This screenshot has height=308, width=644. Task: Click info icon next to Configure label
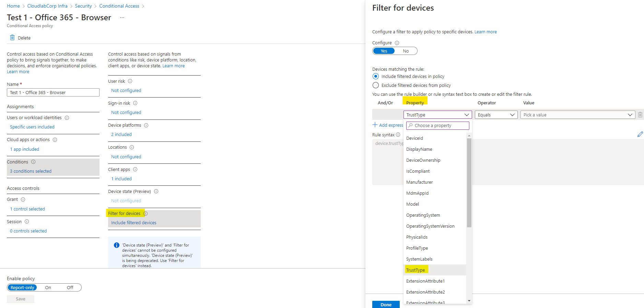[x=397, y=43]
